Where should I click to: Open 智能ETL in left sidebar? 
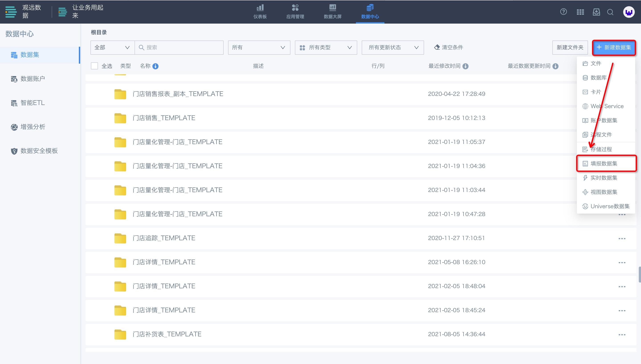click(40, 103)
